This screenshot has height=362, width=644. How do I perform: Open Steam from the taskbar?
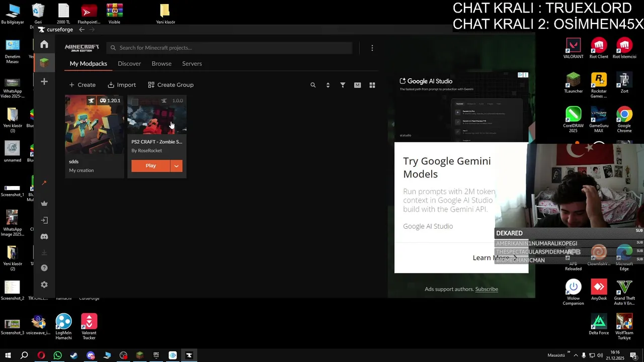(x=74, y=355)
